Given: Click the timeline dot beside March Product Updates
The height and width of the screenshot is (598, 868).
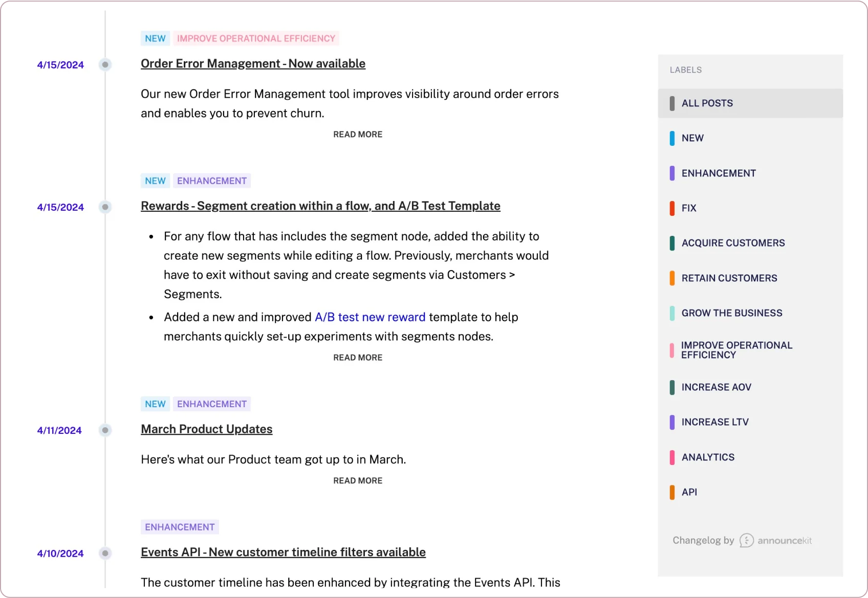Looking at the screenshot, I should [105, 430].
